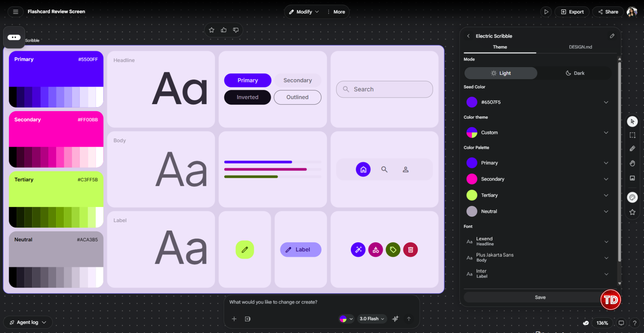Give a thumbs up rating
644x333 pixels.
(224, 30)
